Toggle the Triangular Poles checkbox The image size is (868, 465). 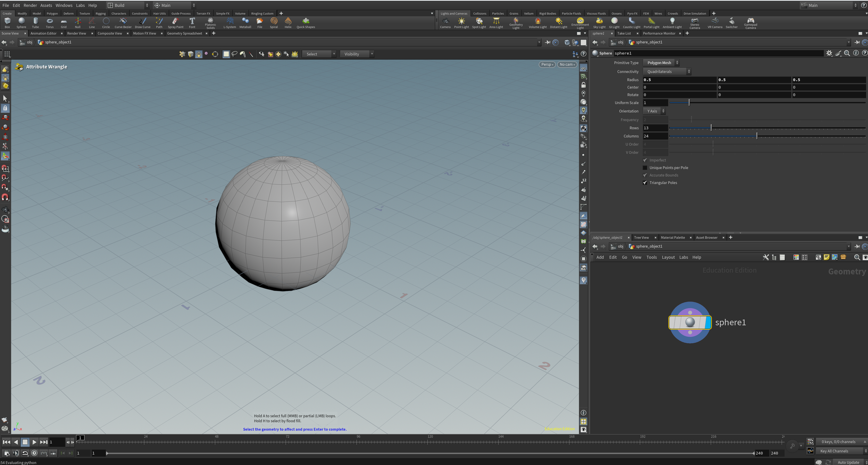(x=645, y=183)
